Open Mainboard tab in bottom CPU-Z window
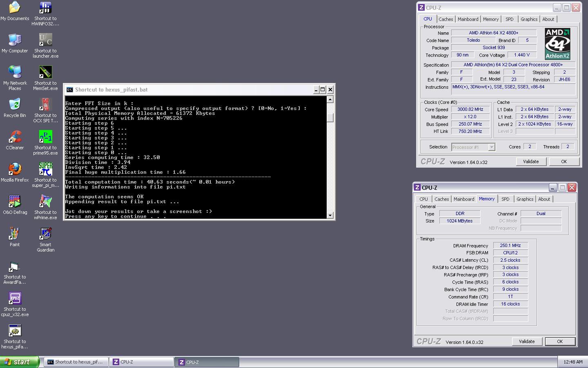 (x=464, y=199)
